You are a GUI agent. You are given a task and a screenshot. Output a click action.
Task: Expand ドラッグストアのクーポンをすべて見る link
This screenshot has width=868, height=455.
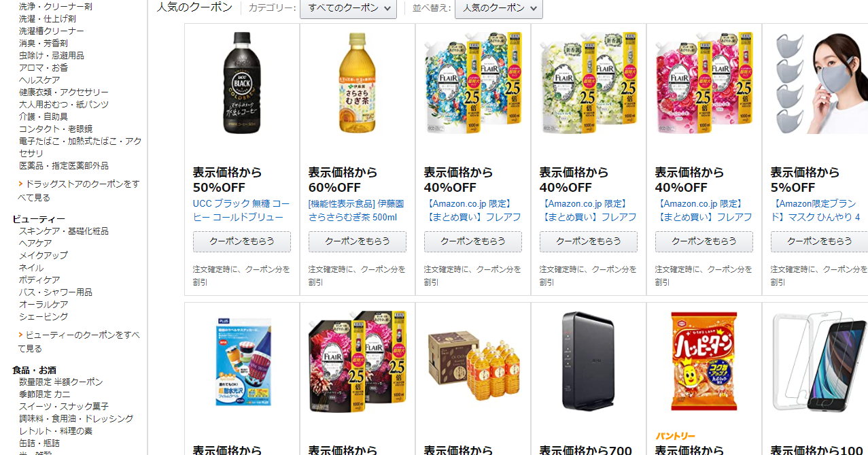pyautogui.click(x=79, y=190)
